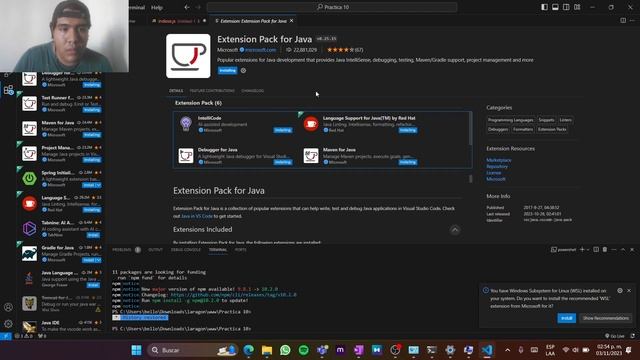This screenshot has height=360, width=640.
Task: Open the launch profile dropdown next to plus
Action: pos(588,249)
